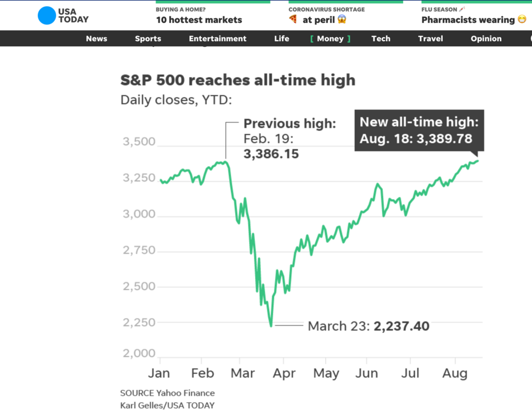Click the screaming face emoji
Viewport: 532px width, 416px height.
click(x=342, y=19)
